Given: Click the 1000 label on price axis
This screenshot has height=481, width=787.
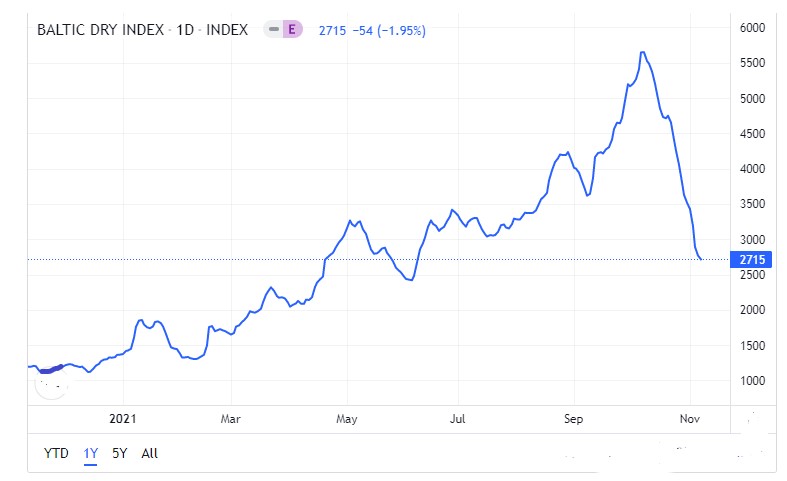Looking at the screenshot, I should pyautogui.click(x=751, y=381).
